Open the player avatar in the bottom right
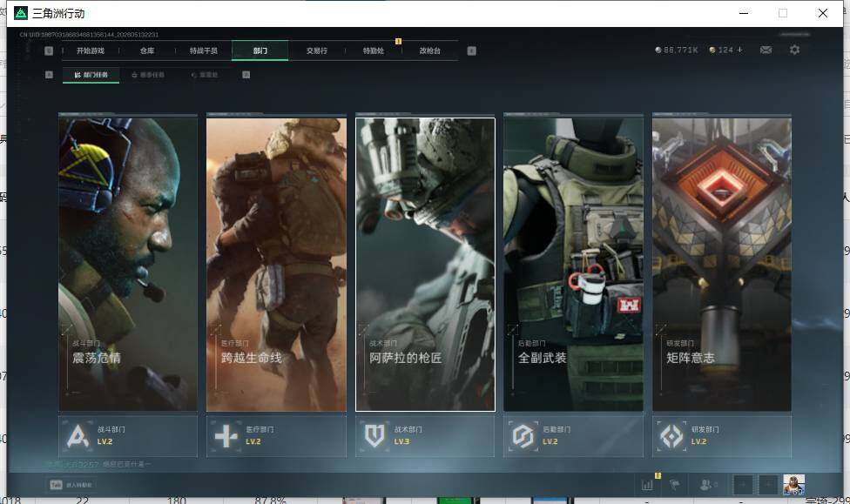 (x=793, y=485)
